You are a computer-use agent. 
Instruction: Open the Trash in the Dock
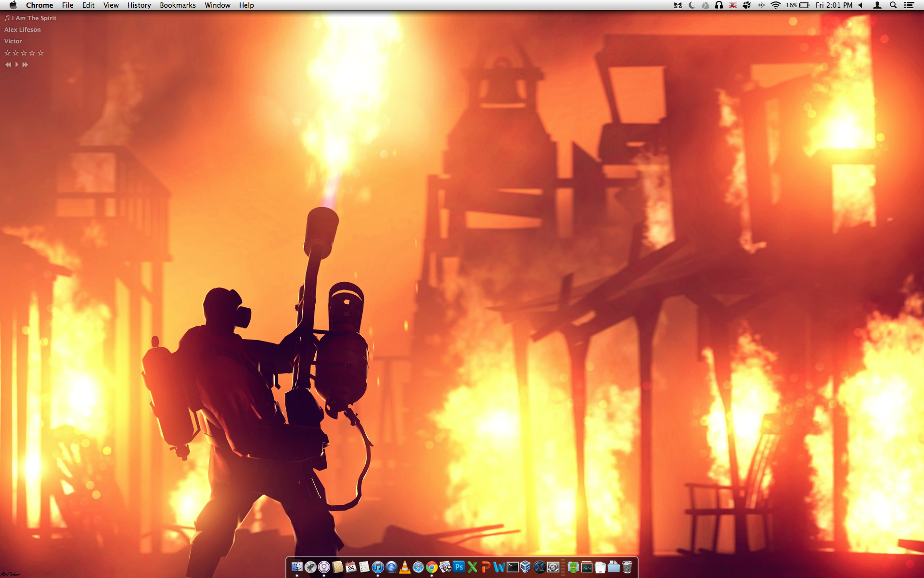pyautogui.click(x=627, y=567)
